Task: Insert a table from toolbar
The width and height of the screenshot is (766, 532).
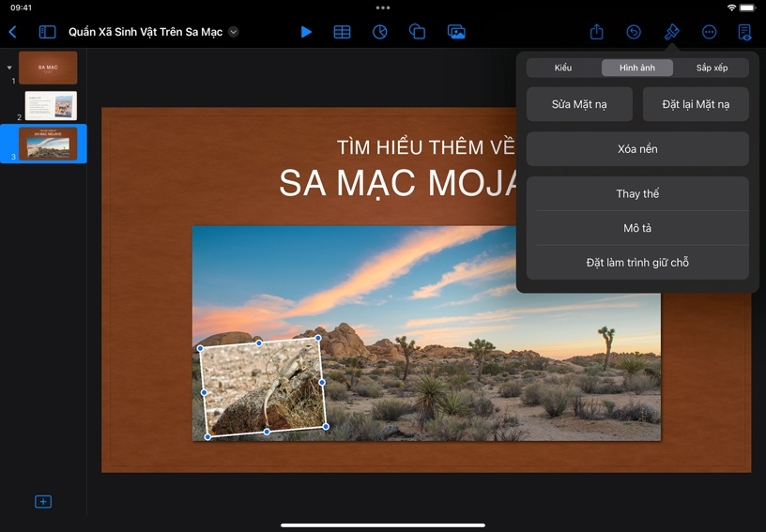Action: pyautogui.click(x=343, y=32)
